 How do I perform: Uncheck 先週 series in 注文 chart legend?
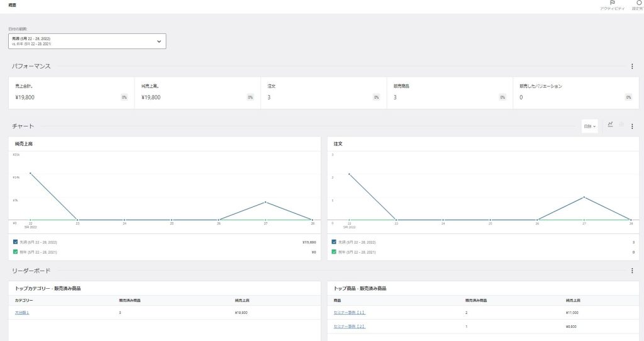click(x=334, y=242)
